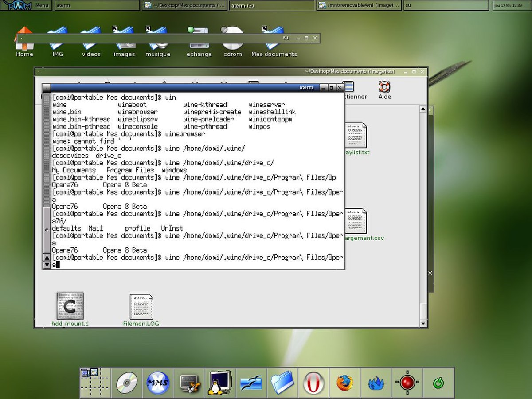Open the Home desktop icon
Image resolution: width=532 pixels, height=399 pixels.
point(24,42)
